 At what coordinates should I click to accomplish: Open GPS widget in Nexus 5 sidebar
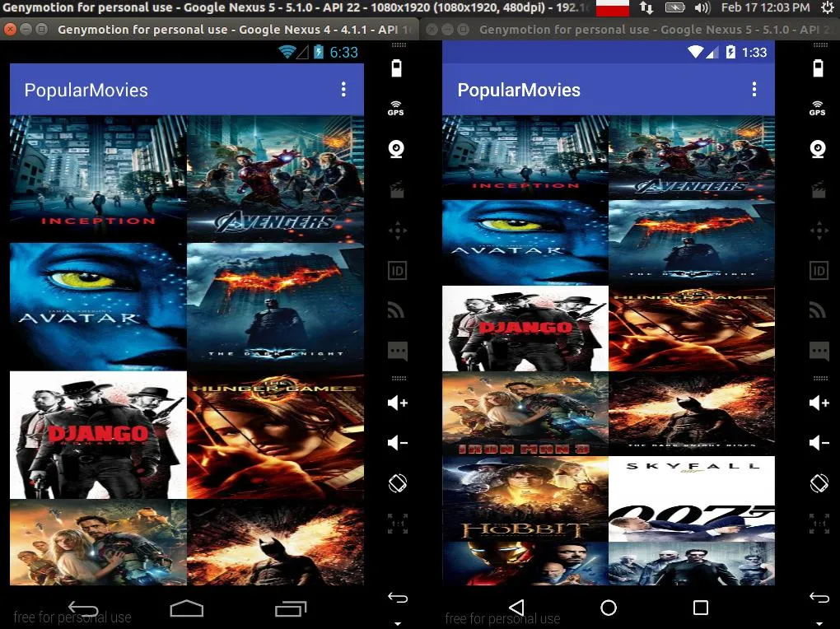click(818, 108)
